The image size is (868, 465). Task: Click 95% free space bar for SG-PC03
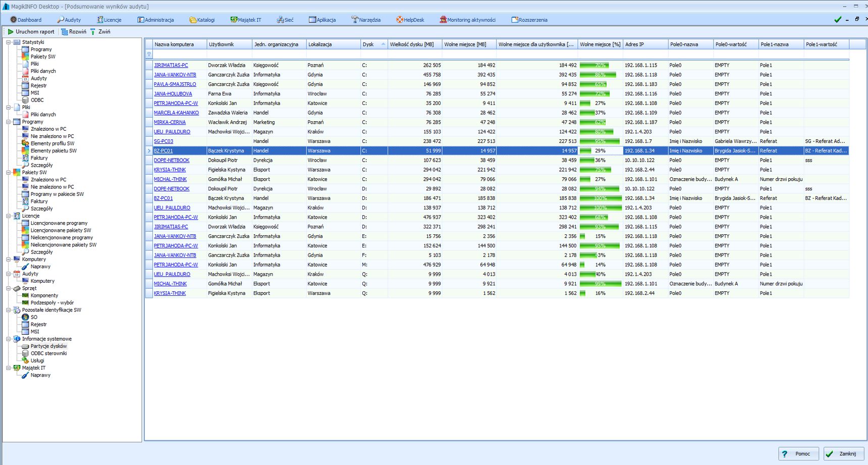coord(601,141)
